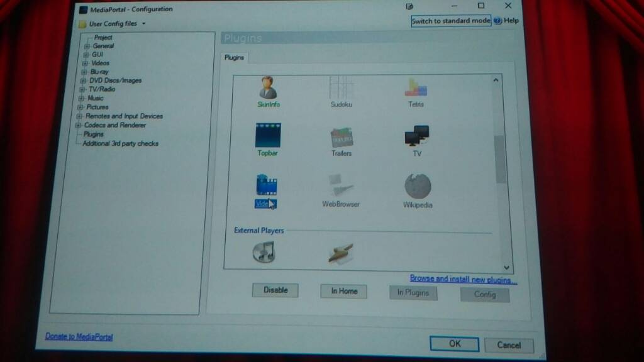
Task: Open Browse and install new plugins link
Action: (x=464, y=279)
